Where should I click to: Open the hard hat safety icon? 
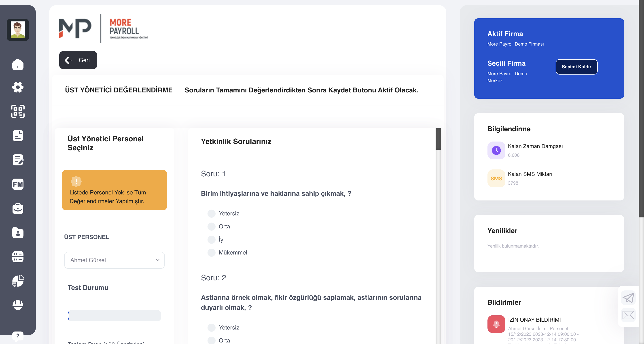pyautogui.click(x=18, y=305)
